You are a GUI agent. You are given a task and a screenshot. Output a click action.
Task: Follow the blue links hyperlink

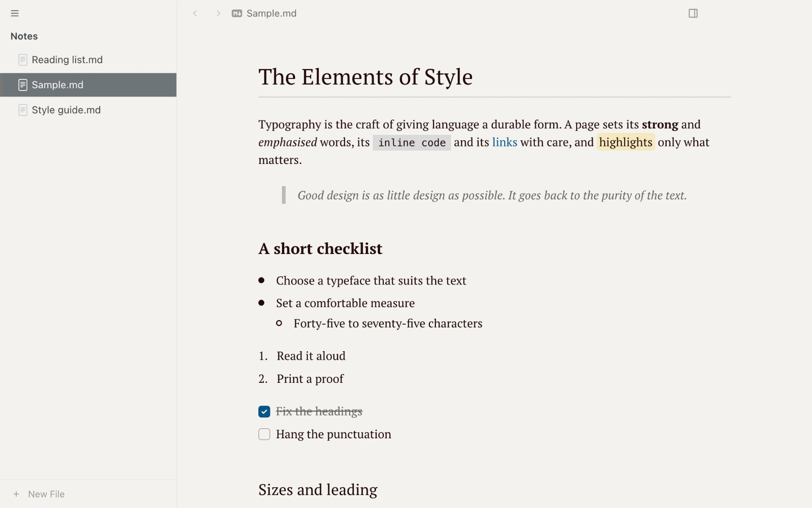click(505, 142)
